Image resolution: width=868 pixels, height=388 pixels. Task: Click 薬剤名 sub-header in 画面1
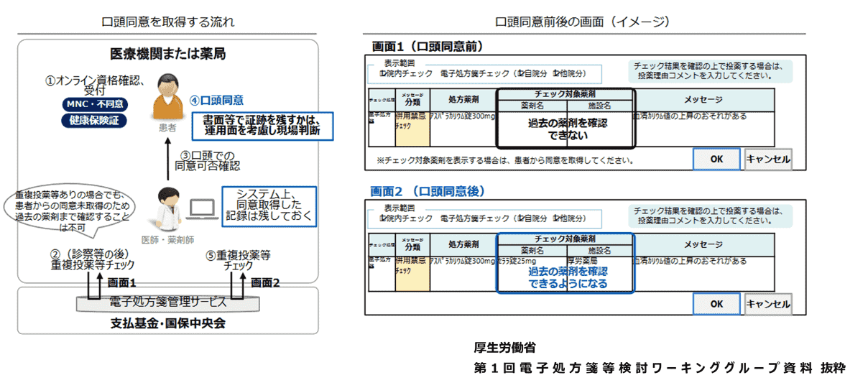pos(531,106)
